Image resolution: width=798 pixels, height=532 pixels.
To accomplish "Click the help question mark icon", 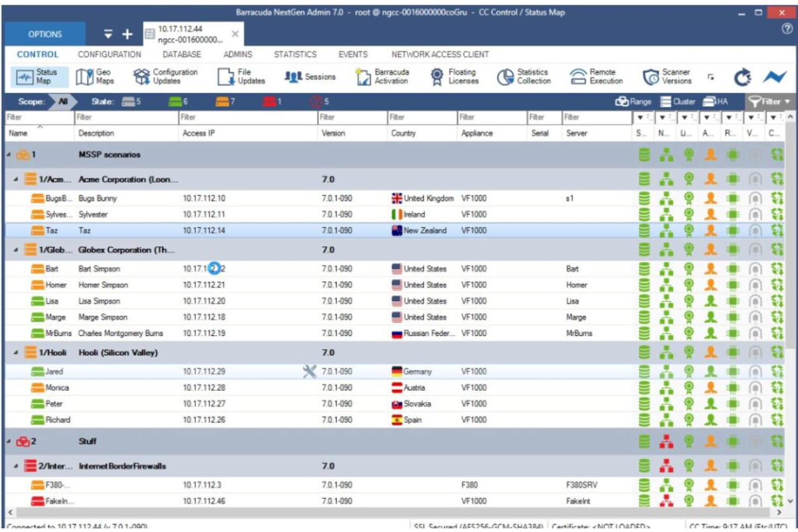I will pyautogui.click(x=787, y=29).
